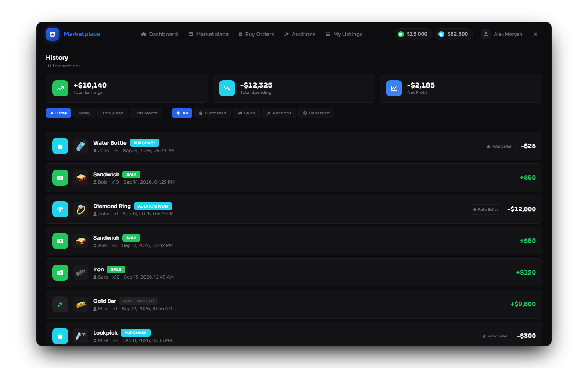588x368 pixels.
Task: Click the Total Earnings trend-up icon
Action: tap(60, 88)
